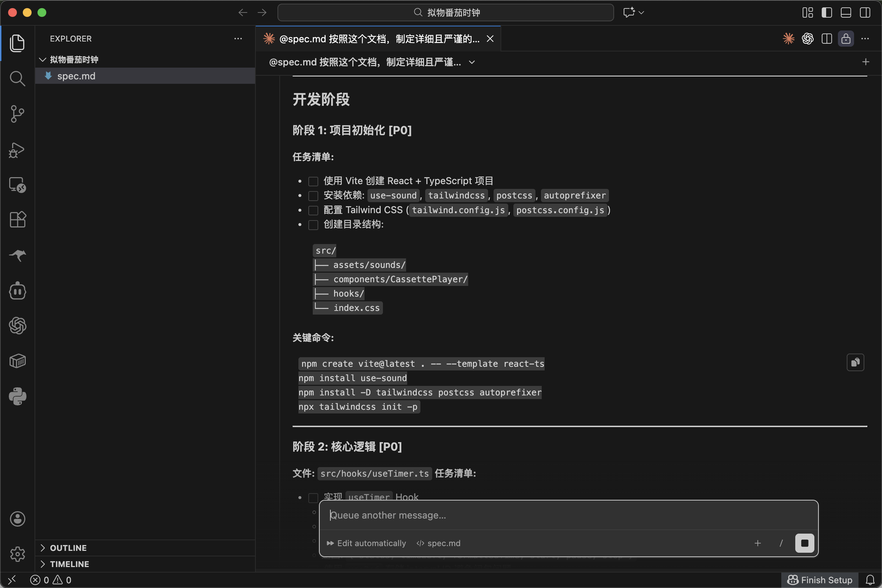This screenshot has width=882, height=588.
Task: Check the 安装依赖 task checkbox
Action: tap(313, 196)
